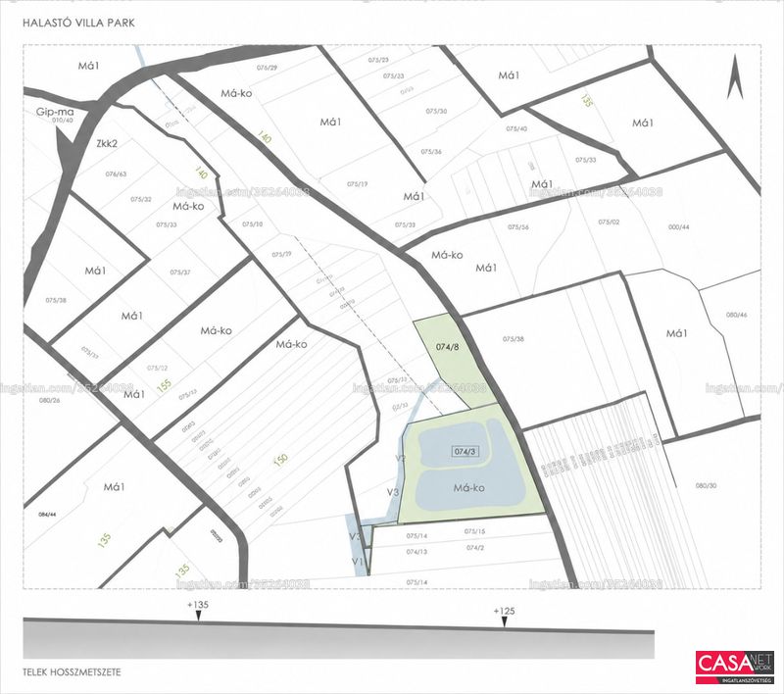
Task: Click parcel number 075/37
Action: (x=180, y=273)
